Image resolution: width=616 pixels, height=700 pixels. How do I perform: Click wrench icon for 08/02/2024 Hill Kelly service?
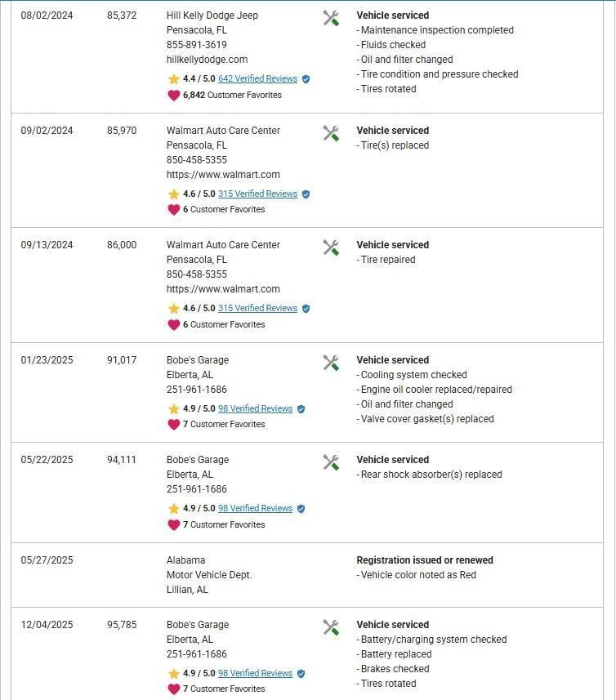point(331,18)
